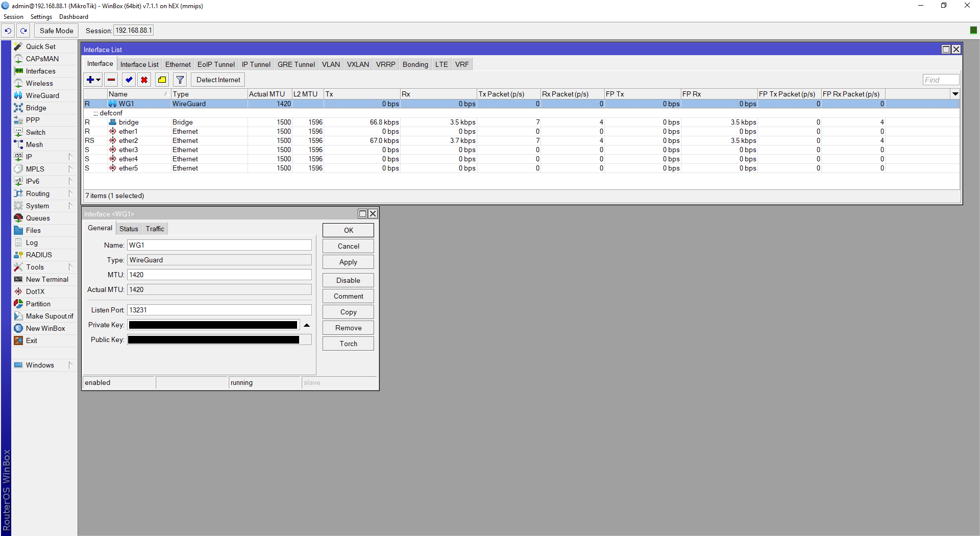
Task: Click the Disable button in dialog
Action: (348, 280)
